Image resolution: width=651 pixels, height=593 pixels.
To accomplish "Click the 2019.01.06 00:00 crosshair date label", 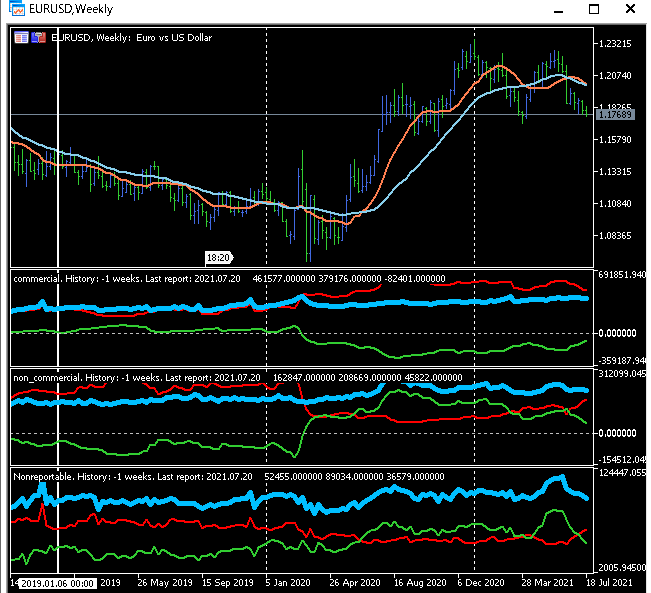I will 57,583.
